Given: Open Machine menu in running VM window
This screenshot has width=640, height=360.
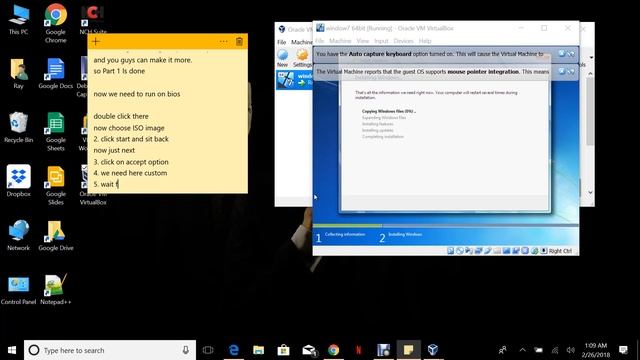Looking at the screenshot, I should point(340,41).
